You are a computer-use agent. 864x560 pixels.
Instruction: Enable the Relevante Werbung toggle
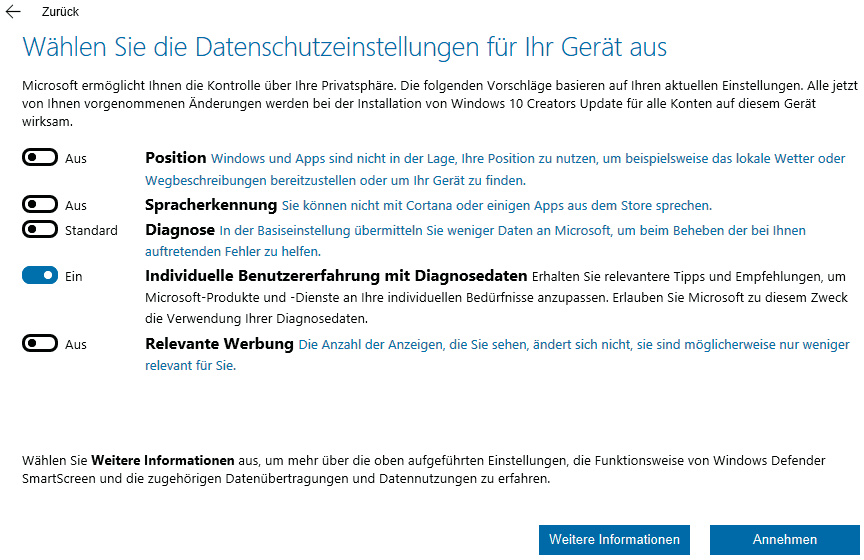tap(40, 344)
